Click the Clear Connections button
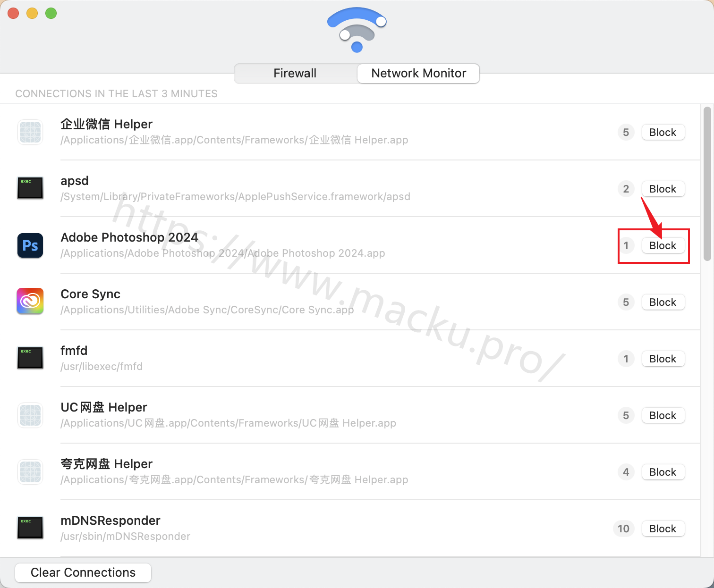714x588 pixels. tap(83, 572)
